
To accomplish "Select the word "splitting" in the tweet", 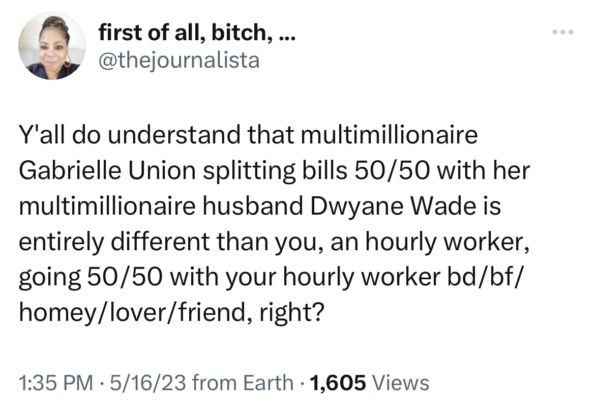I will (x=249, y=172).
